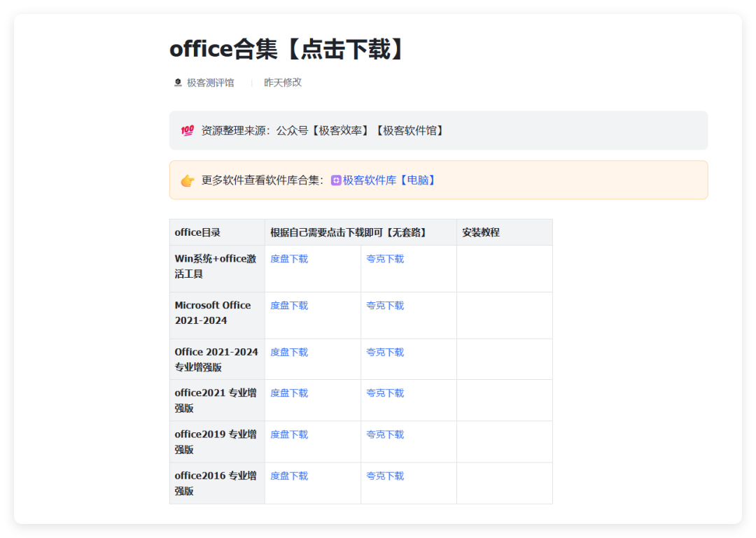Open the 极客软件库【电脑】 link
756x538 pixels.
tap(389, 180)
